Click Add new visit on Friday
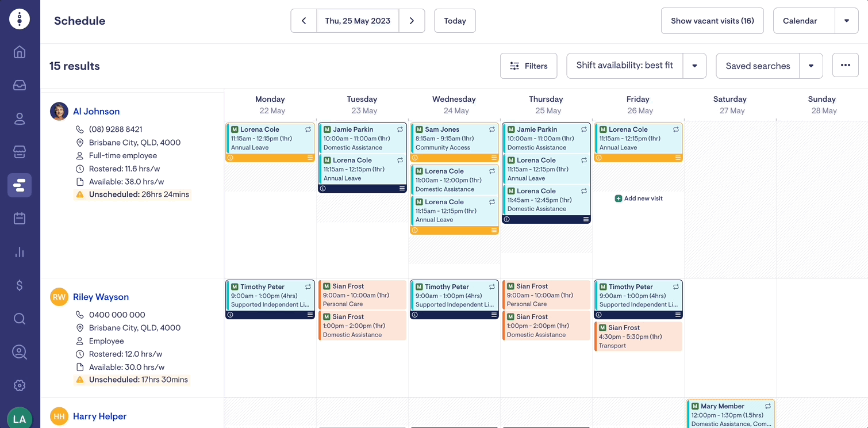The width and height of the screenshot is (868, 428). [x=638, y=198]
